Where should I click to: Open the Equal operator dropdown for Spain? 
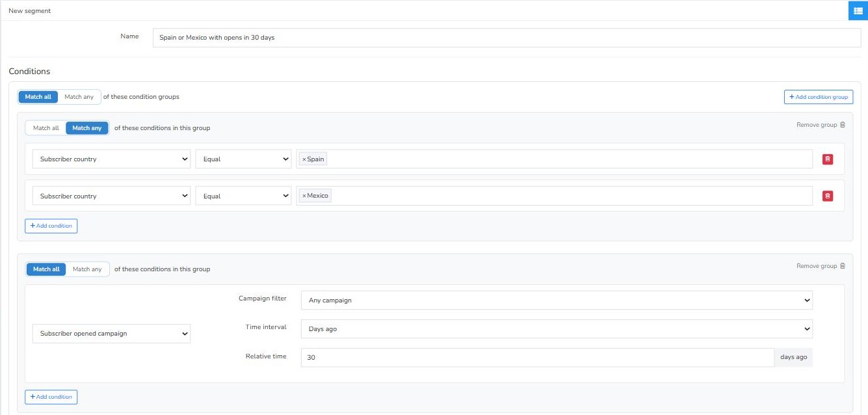click(x=243, y=159)
